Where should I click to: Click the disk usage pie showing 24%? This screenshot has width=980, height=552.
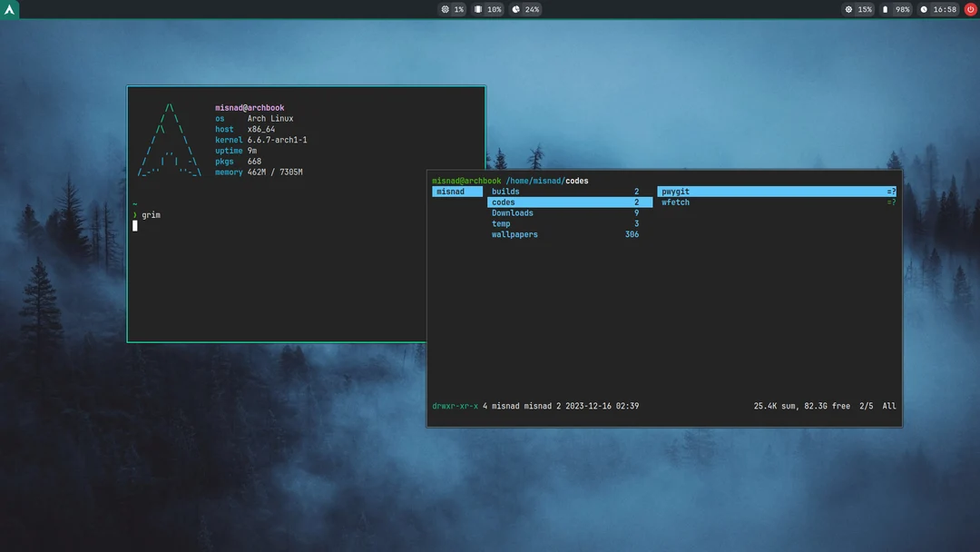click(524, 9)
